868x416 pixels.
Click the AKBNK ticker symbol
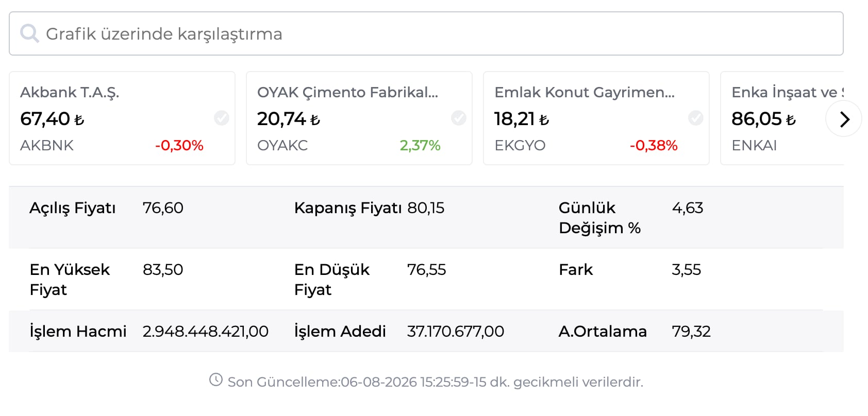tap(47, 145)
